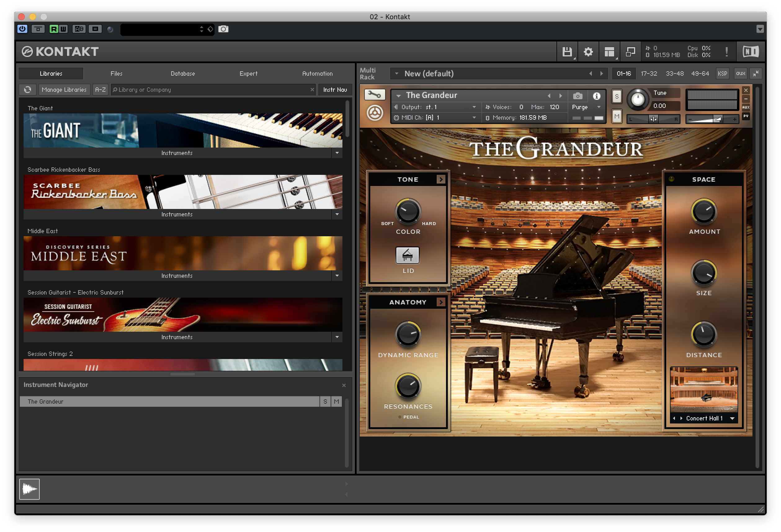Open the Concert Hall 1 dropdown

[x=732, y=419]
